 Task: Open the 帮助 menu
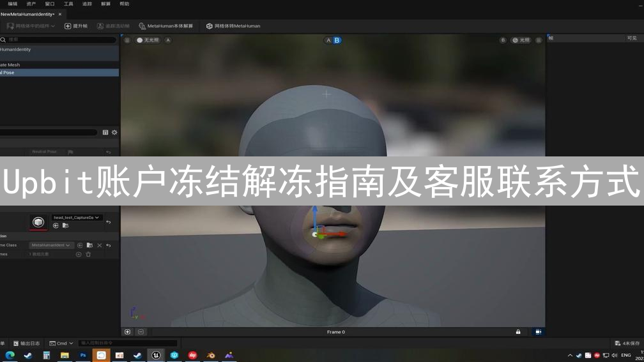point(124,4)
